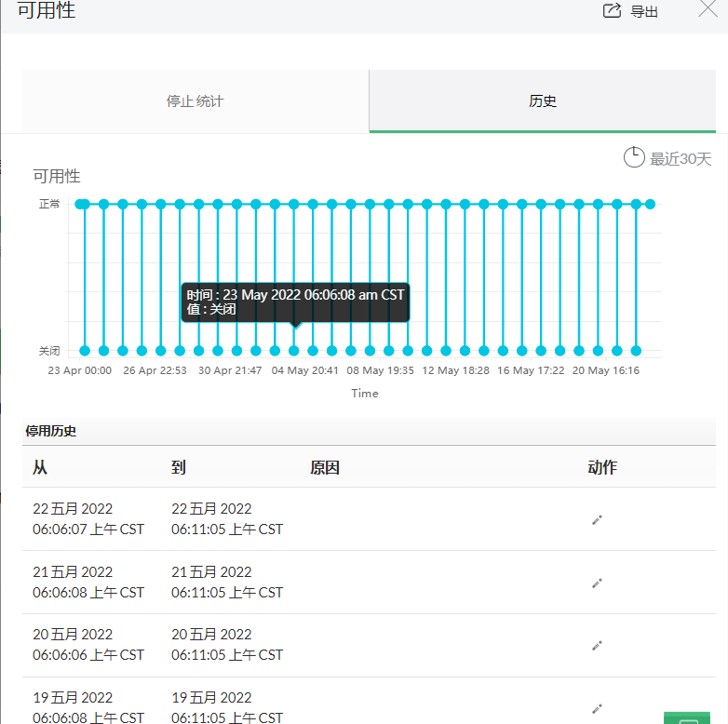Screen dimensions: 728x724
Task: Edit the 20 五月 2022 outage record
Action: pyautogui.click(x=598, y=645)
